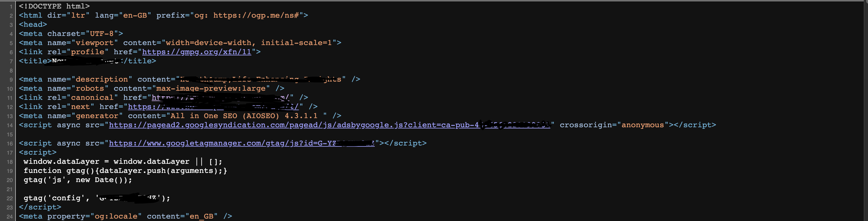Click the "description" meta name value
The width and height of the screenshot is (868, 221).
pos(102,80)
